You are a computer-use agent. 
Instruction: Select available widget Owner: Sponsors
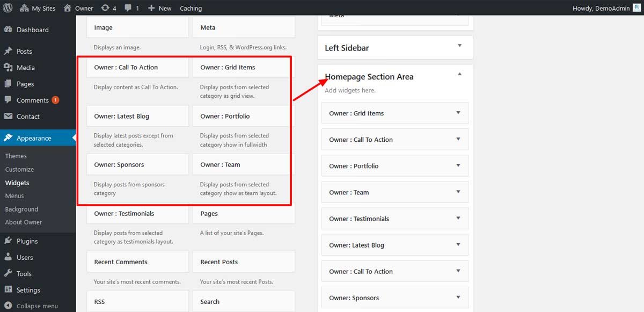(x=137, y=164)
